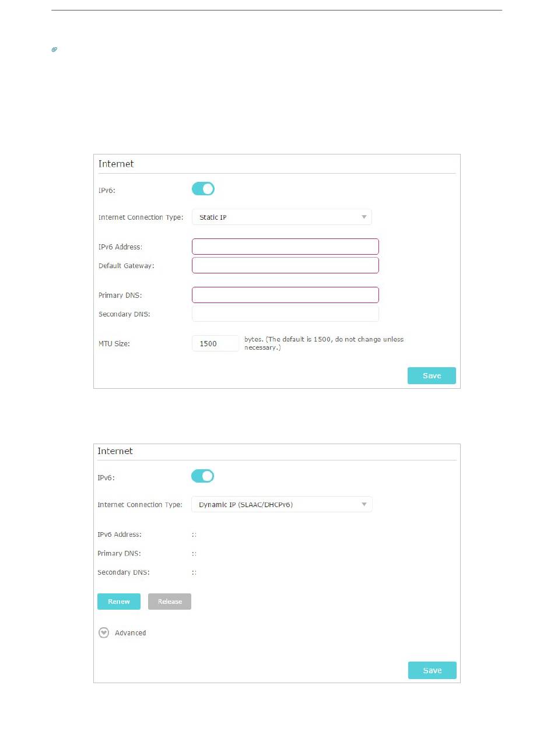This screenshot has height=756, width=554.
Task: Click the paperclip note icon at page top
Action: (x=54, y=50)
